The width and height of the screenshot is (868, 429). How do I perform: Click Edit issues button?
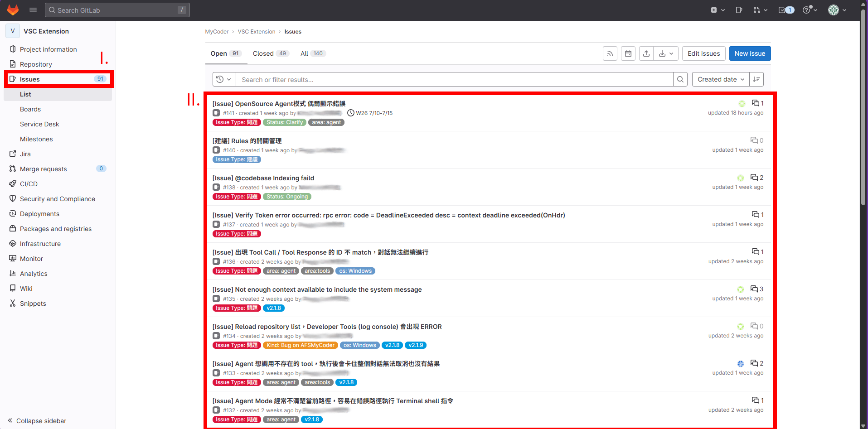(x=703, y=53)
